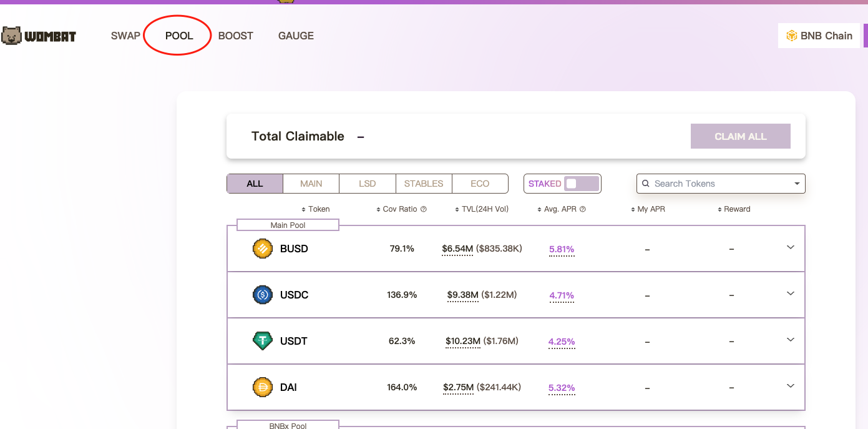Go to the GAUGE page
The image size is (868, 429).
[296, 36]
